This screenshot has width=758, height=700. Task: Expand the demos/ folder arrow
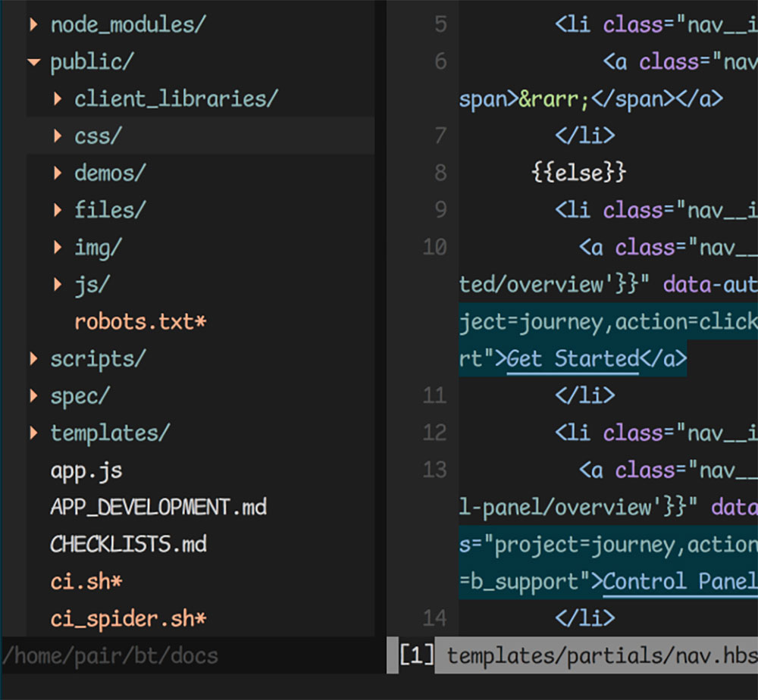pyautogui.click(x=58, y=173)
